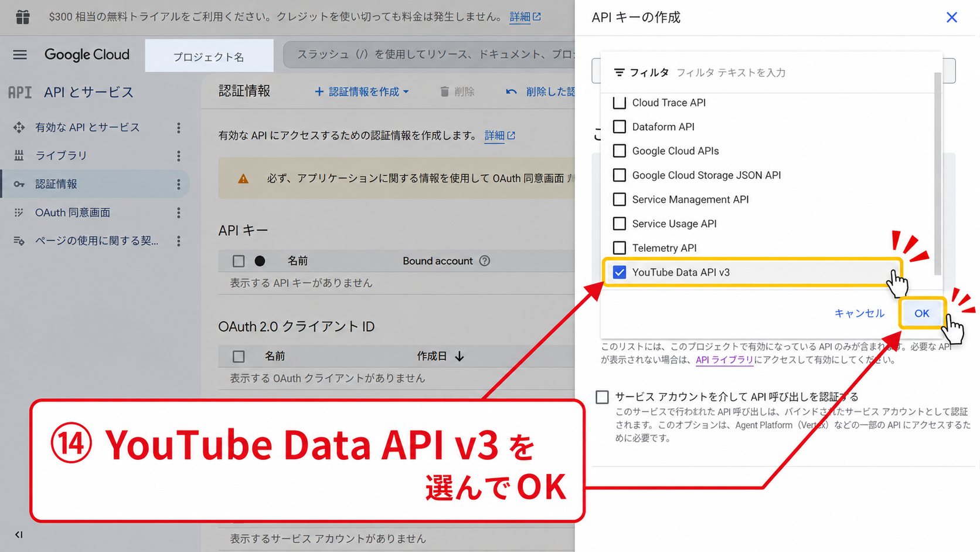Click the Bound account column header
This screenshot has width=980, height=552.
pos(438,261)
